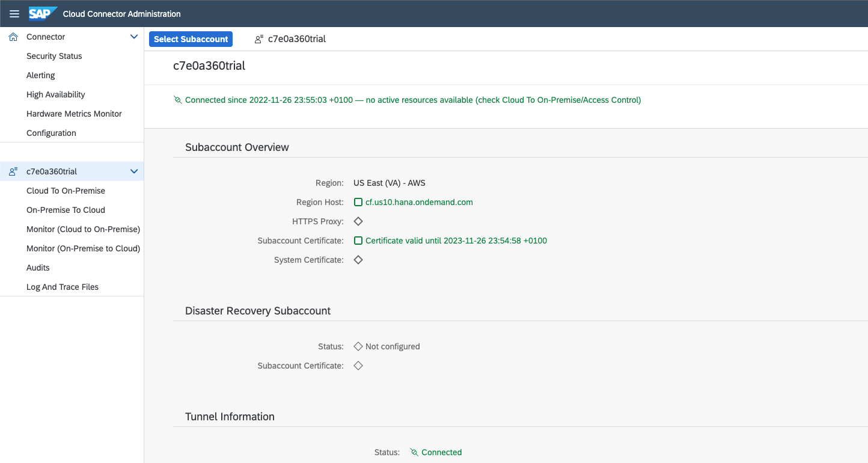Click the subaccount icon next to Select Subaccount

pyautogui.click(x=259, y=39)
